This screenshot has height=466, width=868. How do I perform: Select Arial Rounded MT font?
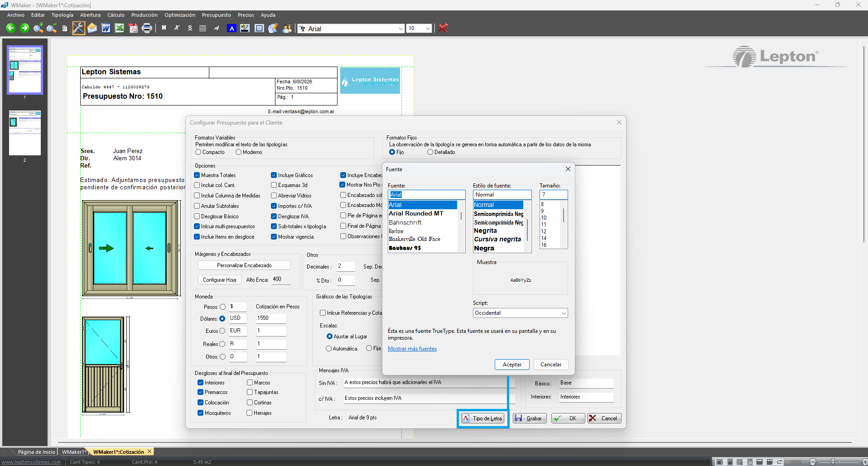[x=416, y=213]
